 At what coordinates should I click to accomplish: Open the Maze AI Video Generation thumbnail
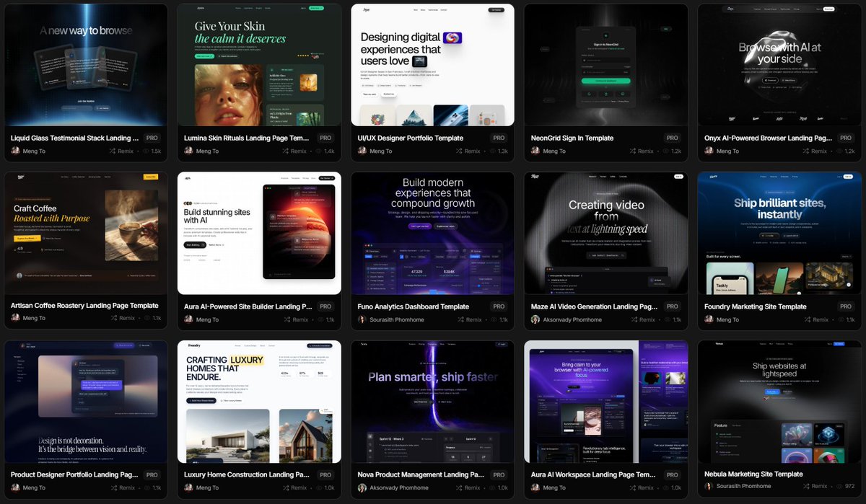pyautogui.click(x=606, y=233)
